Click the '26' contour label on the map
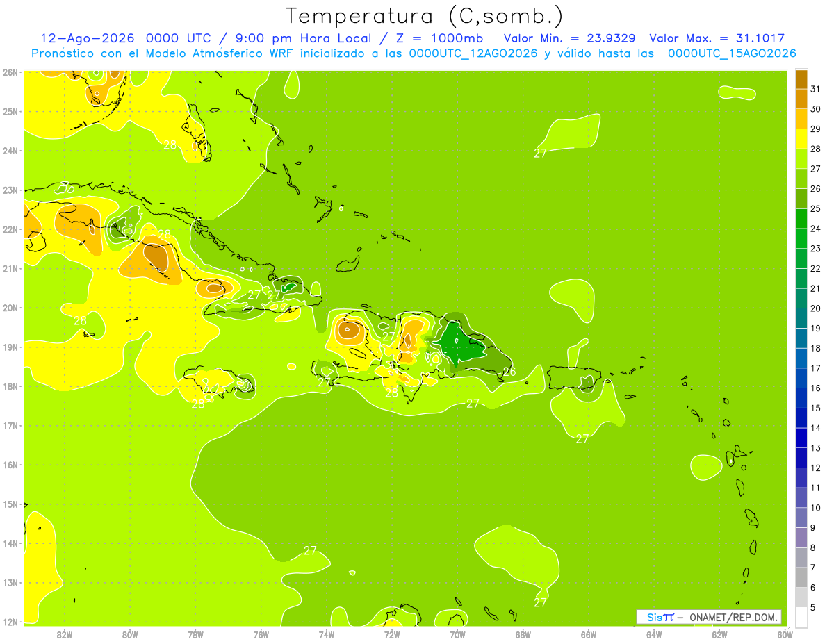The image size is (834, 644). pyautogui.click(x=509, y=372)
